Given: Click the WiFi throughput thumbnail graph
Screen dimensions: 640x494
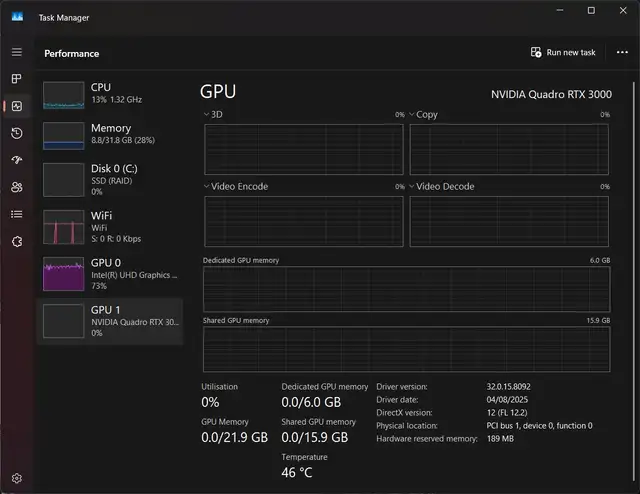Looking at the screenshot, I should 64,227.
